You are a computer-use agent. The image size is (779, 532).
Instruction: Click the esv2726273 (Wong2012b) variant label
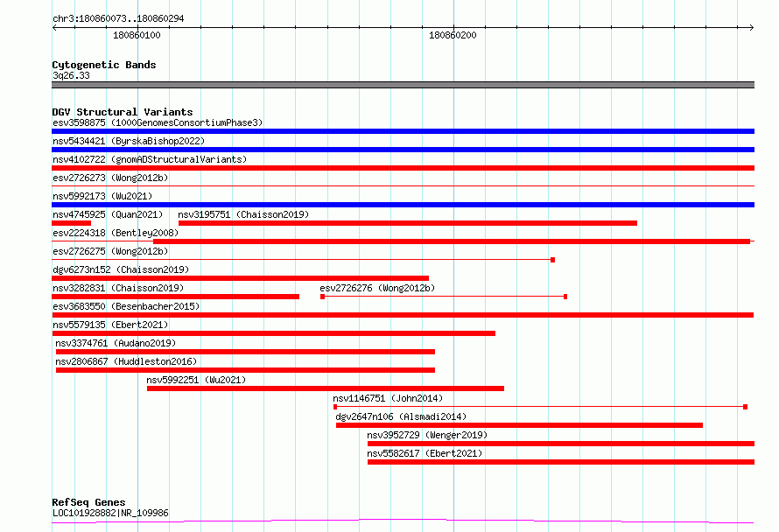tap(110, 178)
